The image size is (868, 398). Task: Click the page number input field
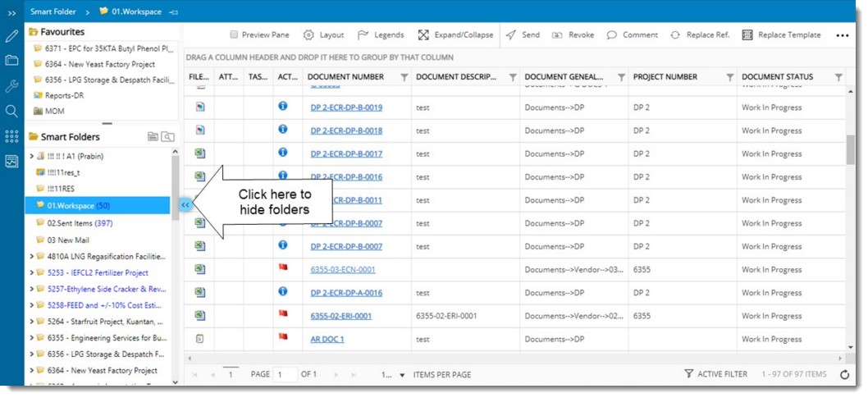[x=285, y=374]
